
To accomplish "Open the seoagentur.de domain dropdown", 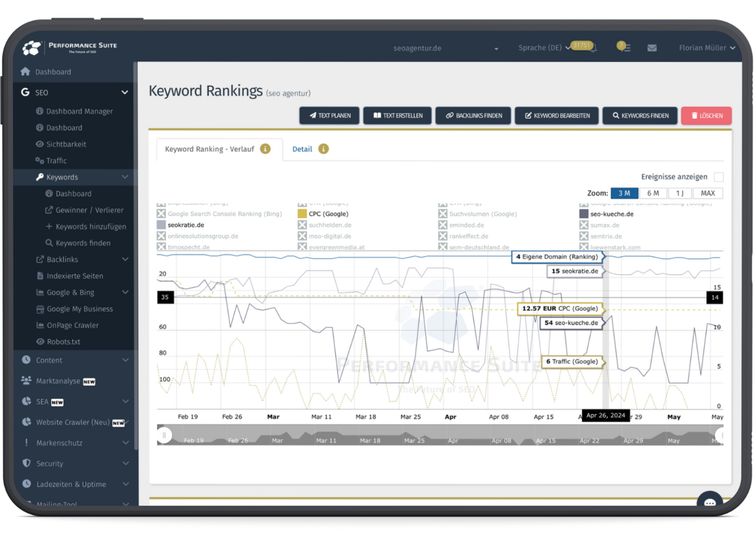I will (x=446, y=48).
